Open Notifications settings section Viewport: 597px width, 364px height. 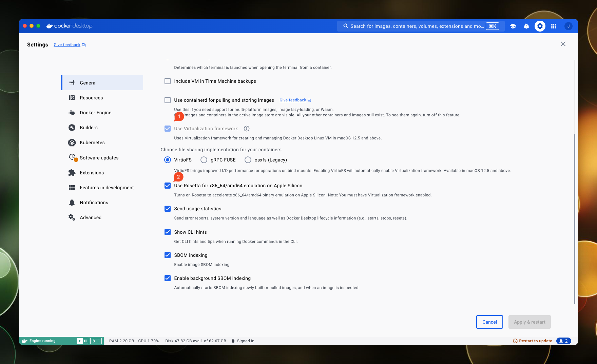(102, 203)
